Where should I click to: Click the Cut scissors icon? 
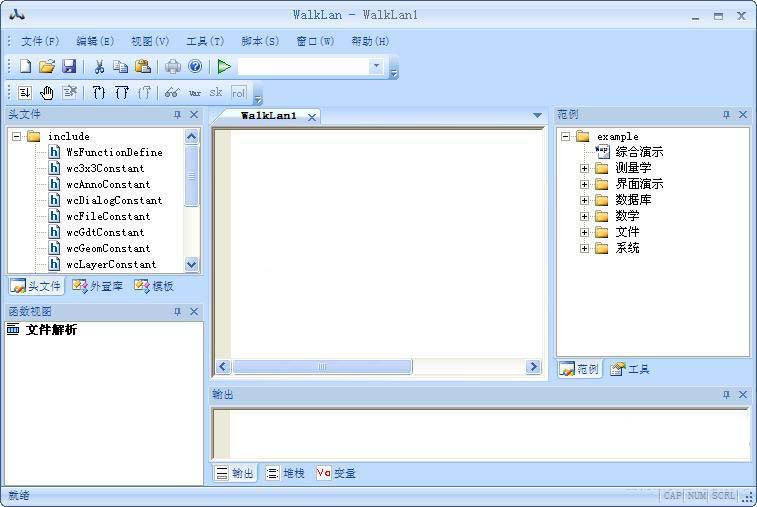coord(99,66)
